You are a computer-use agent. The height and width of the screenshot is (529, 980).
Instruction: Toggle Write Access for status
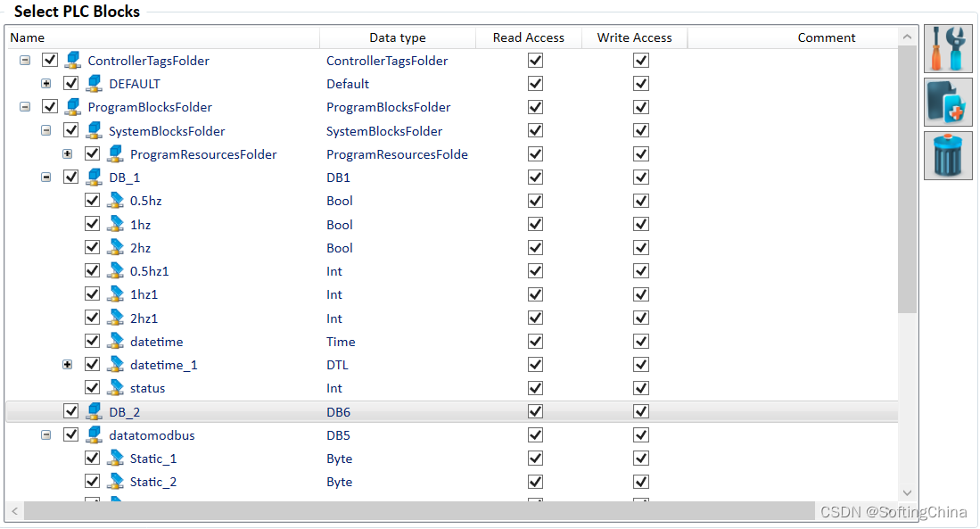pyautogui.click(x=640, y=388)
